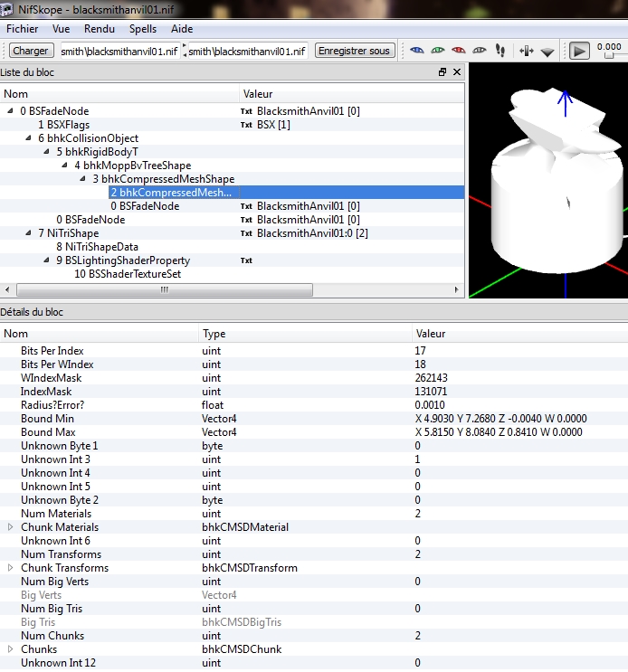
Task: Click the block list scroll-left arrow
Action: [7, 290]
